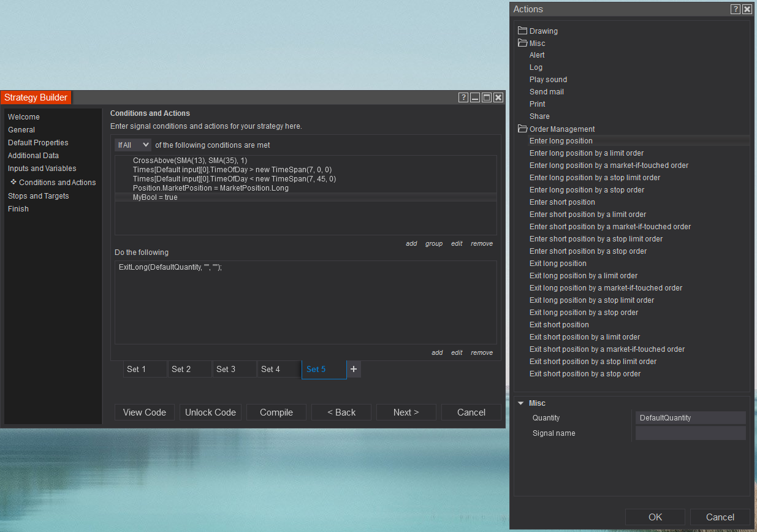757x532 pixels.
Task: Select Conditions and Actions sidebar item
Action: coord(57,183)
